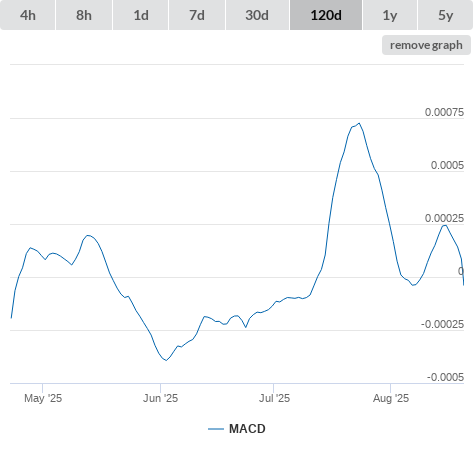
Task: Click the Aug '25 axis label
Action: [x=391, y=398]
